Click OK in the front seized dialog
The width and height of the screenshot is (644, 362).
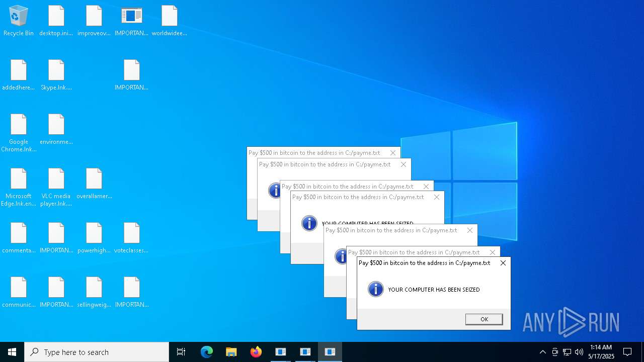pyautogui.click(x=484, y=319)
